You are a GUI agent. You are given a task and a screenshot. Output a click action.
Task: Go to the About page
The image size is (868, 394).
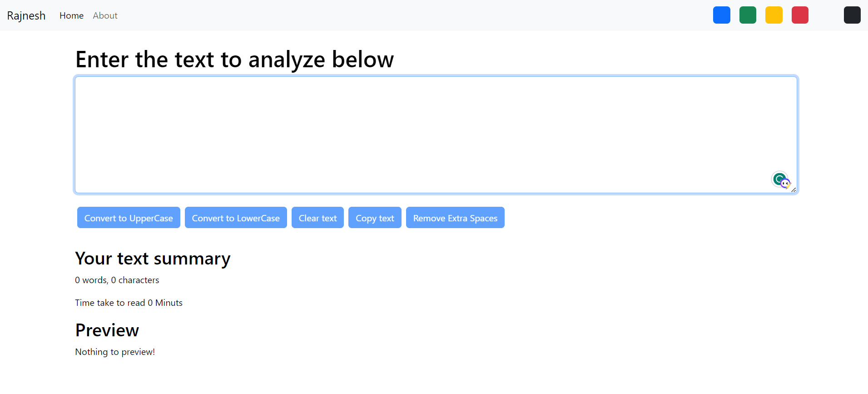point(105,15)
